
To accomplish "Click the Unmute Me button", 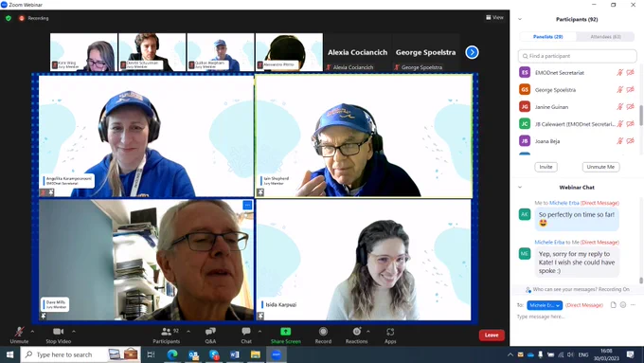I will (600, 167).
